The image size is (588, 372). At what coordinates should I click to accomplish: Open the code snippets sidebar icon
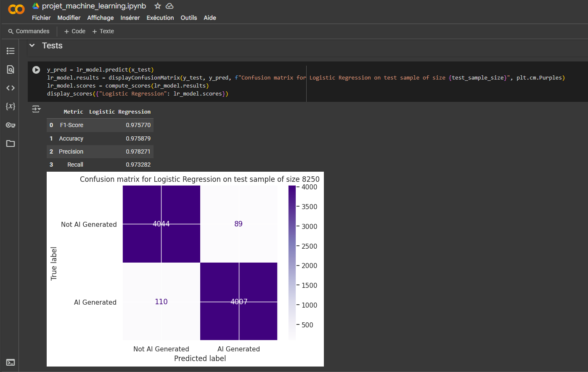click(x=11, y=88)
